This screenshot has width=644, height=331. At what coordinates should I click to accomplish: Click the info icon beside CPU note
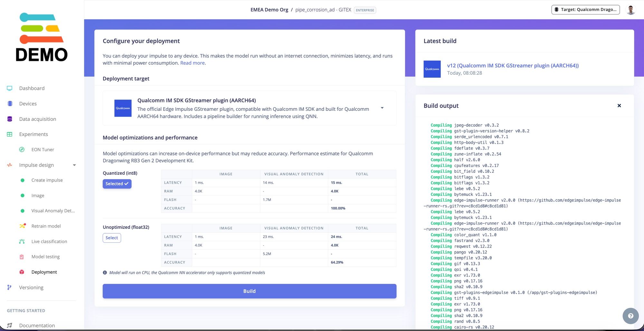coord(105,273)
